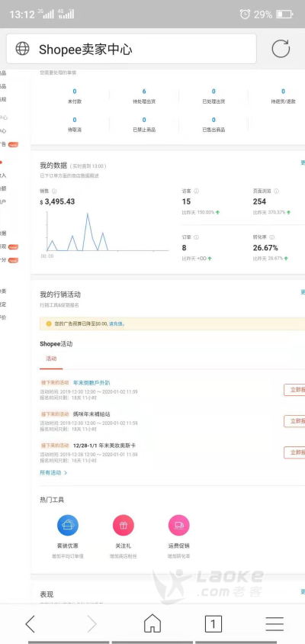This screenshot has width=305, height=644.
Task: Click the 比昨天 150.00% visitors change
Action: pyautogui.click(x=201, y=212)
